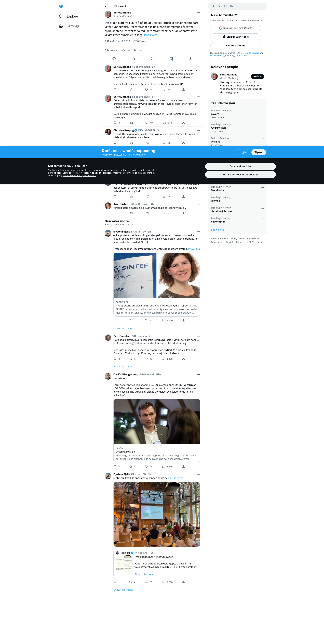Click the reply icon under the main tweet
Viewport: 324px width, 644px height.
[114, 59]
